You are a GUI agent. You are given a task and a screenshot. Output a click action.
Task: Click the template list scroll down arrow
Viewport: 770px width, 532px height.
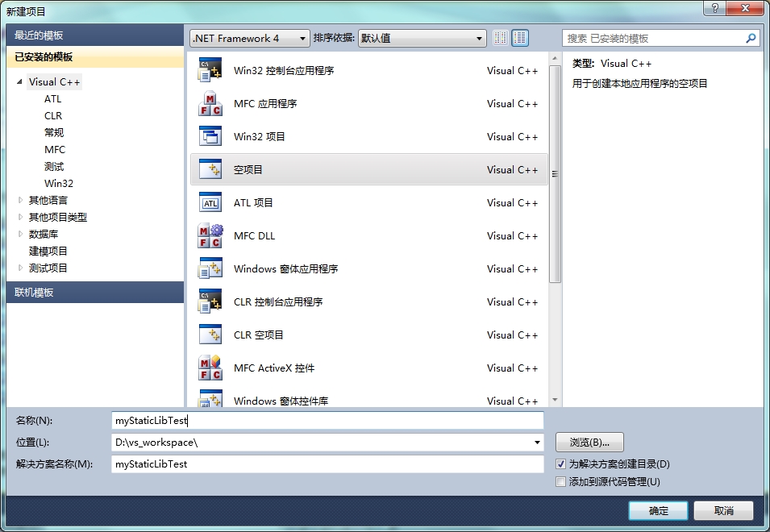pyautogui.click(x=555, y=400)
